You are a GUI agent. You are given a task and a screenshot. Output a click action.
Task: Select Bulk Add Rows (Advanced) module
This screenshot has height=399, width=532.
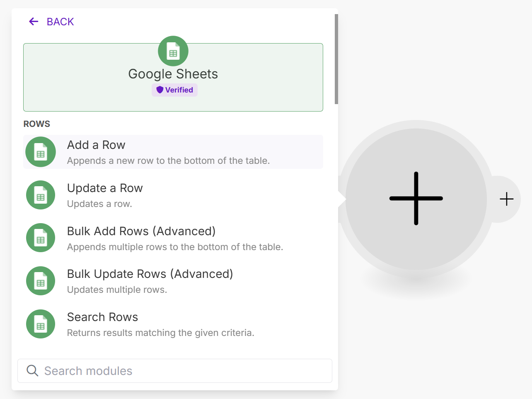(173, 238)
